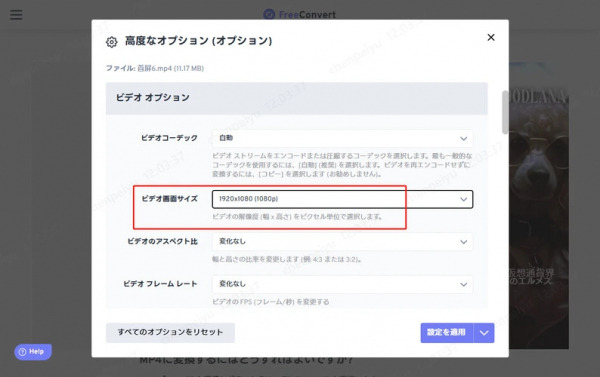Open the hamburger menu icon

[x=16, y=15]
